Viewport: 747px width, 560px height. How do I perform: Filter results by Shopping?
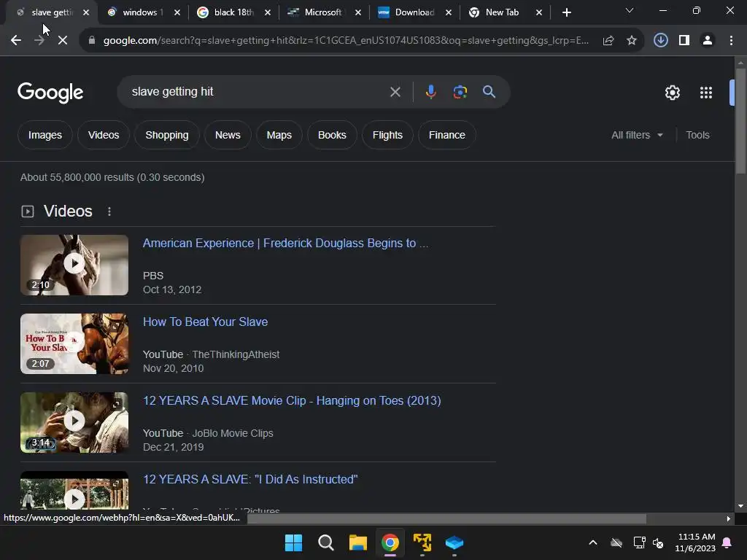point(167,135)
